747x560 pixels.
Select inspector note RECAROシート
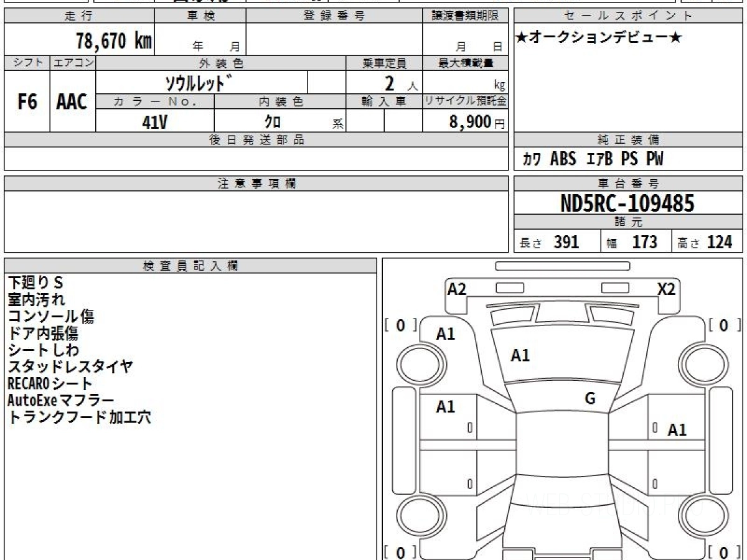[50, 383]
